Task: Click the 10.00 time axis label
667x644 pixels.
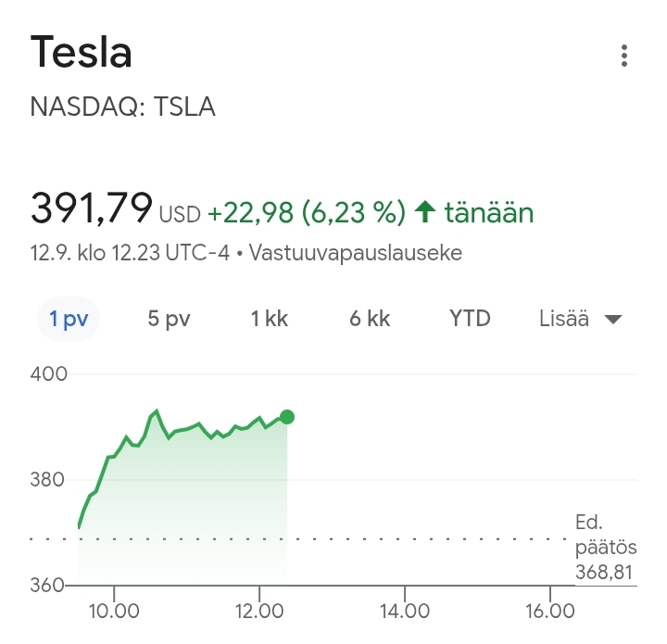Action: [x=113, y=612]
